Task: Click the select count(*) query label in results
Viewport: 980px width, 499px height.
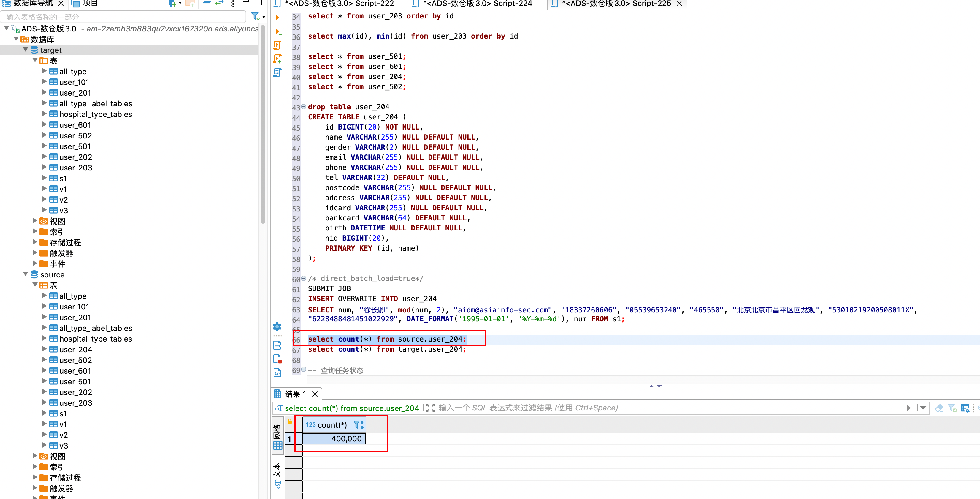Action: pos(351,408)
